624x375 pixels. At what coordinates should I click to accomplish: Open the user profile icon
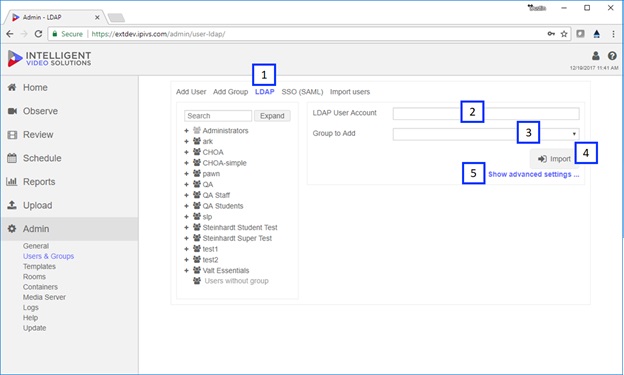click(x=596, y=56)
